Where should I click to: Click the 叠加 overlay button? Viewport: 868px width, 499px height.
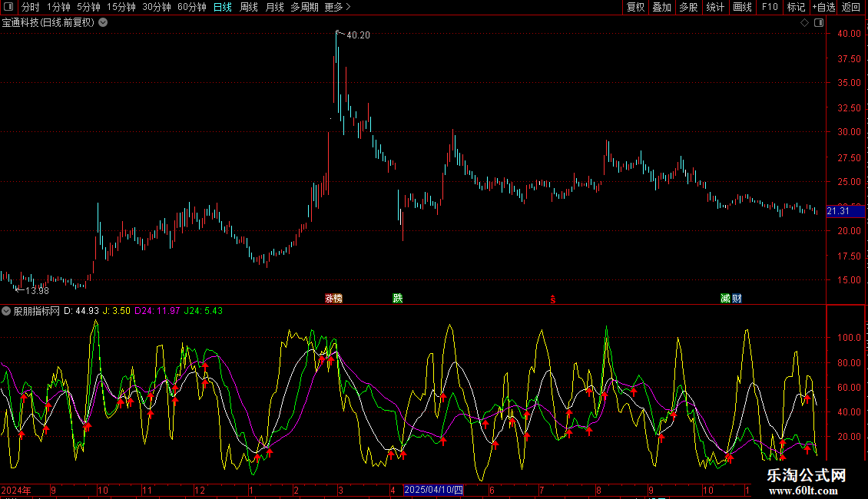pos(661,7)
